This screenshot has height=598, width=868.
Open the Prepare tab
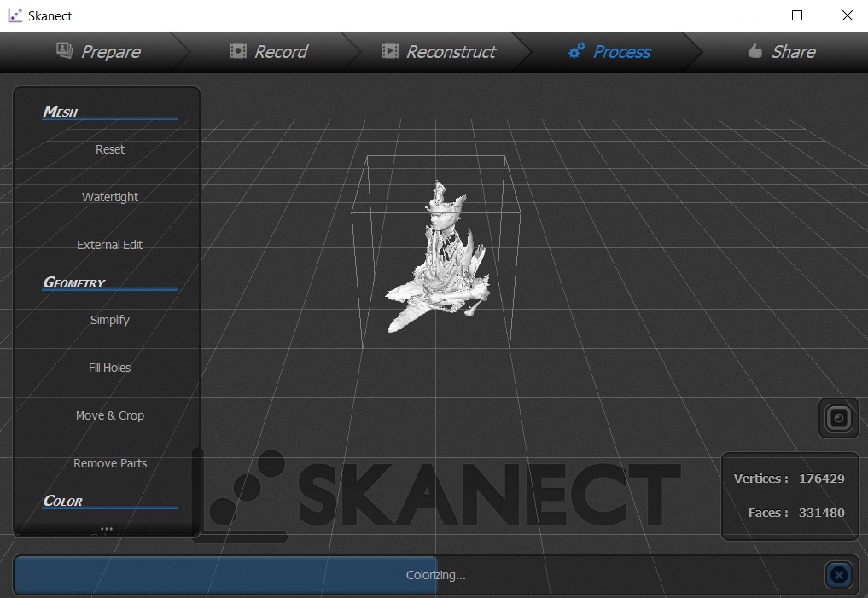[98, 51]
